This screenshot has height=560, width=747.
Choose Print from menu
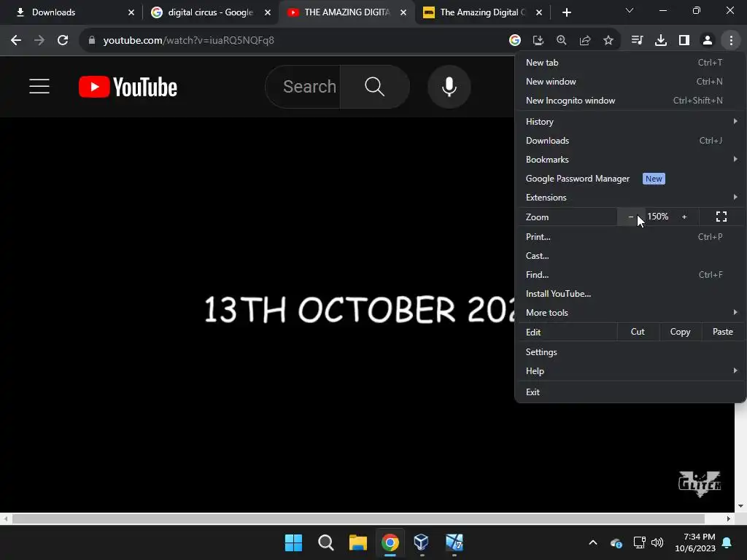click(630, 237)
